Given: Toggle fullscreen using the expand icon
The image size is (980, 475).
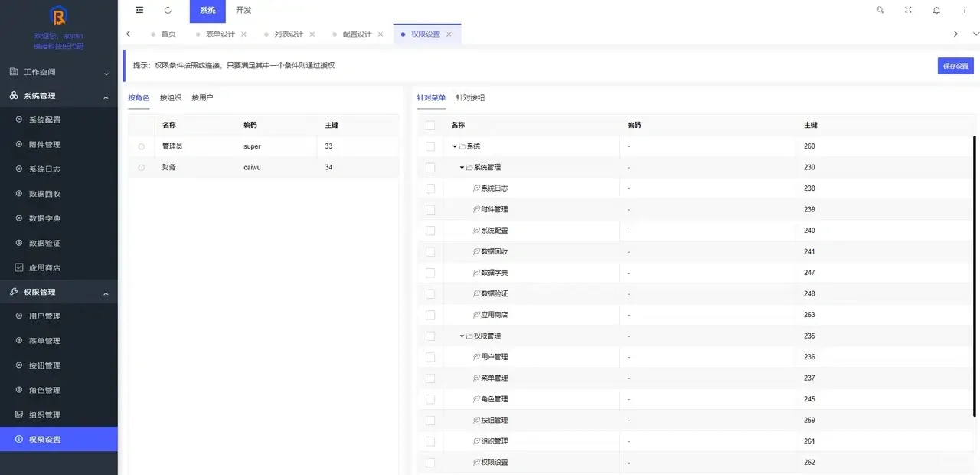Looking at the screenshot, I should click(x=907, y=10).
